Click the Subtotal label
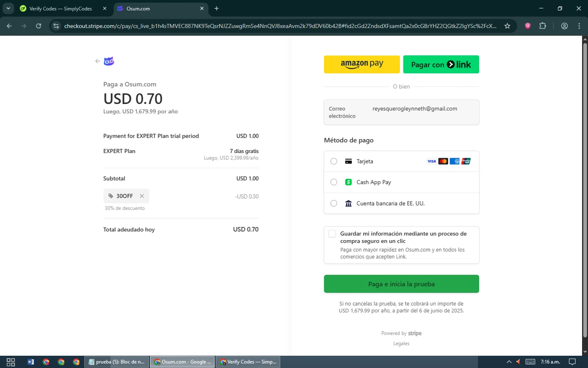 [x=114, y=179]
